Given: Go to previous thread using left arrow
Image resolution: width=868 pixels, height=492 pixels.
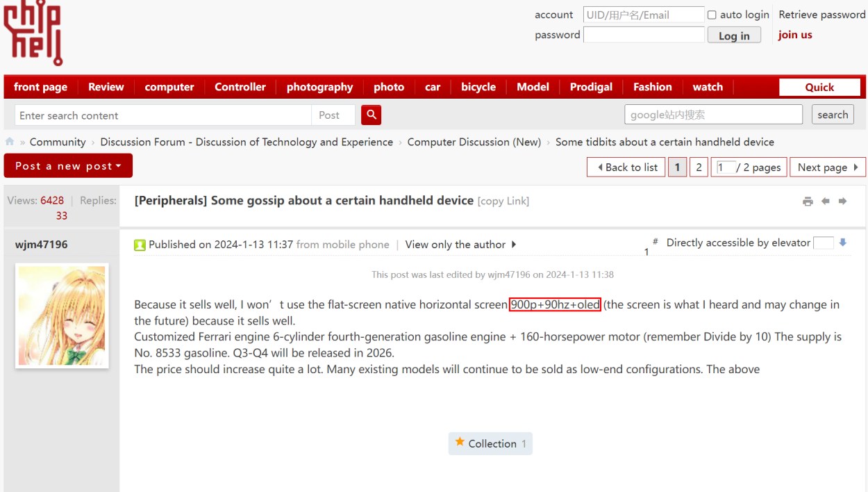Looking at the screenshot, I should [826, 202].
